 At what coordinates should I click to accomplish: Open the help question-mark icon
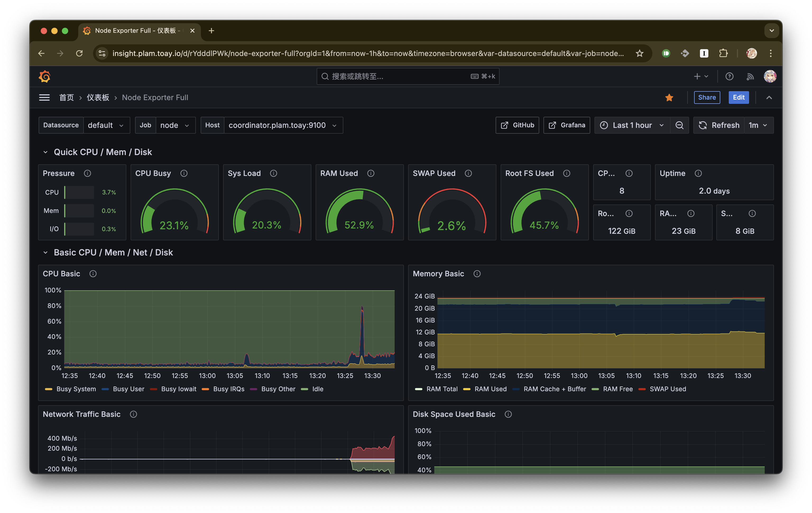pos(729,77)
